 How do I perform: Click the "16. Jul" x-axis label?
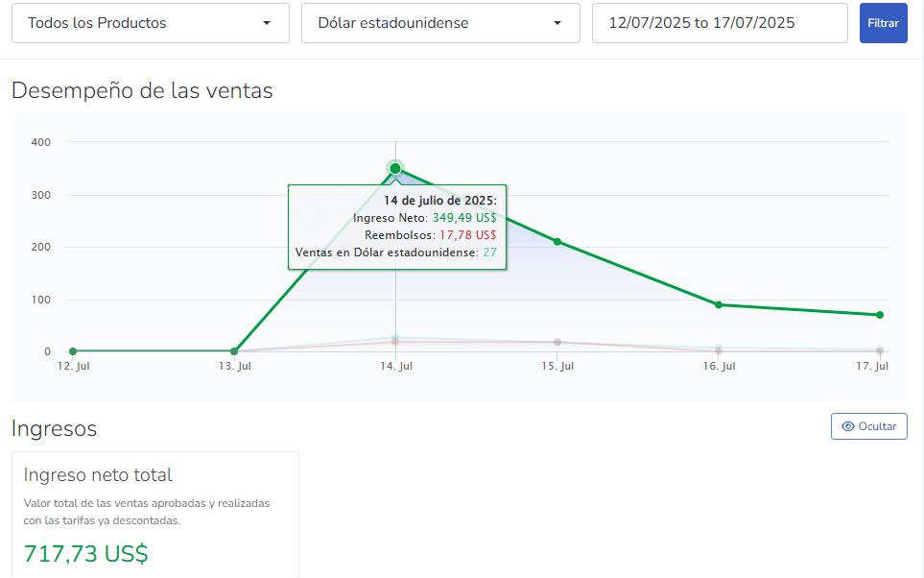tap(719, 367)
